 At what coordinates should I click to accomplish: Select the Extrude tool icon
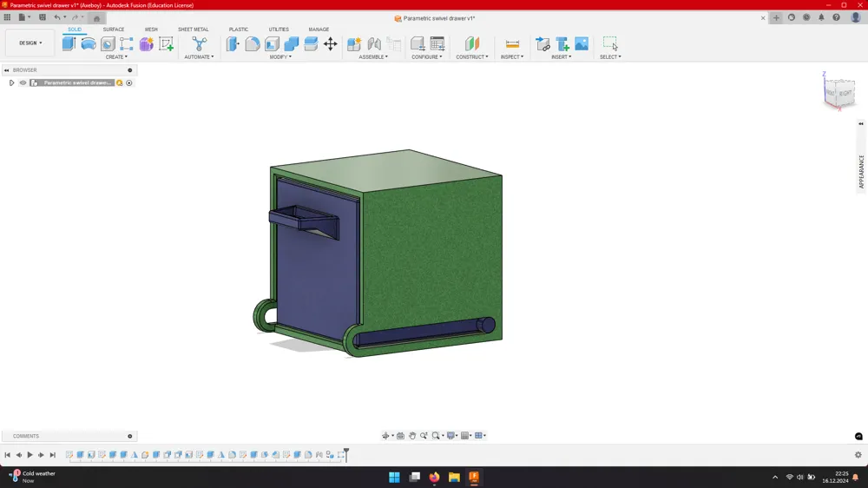69,43
